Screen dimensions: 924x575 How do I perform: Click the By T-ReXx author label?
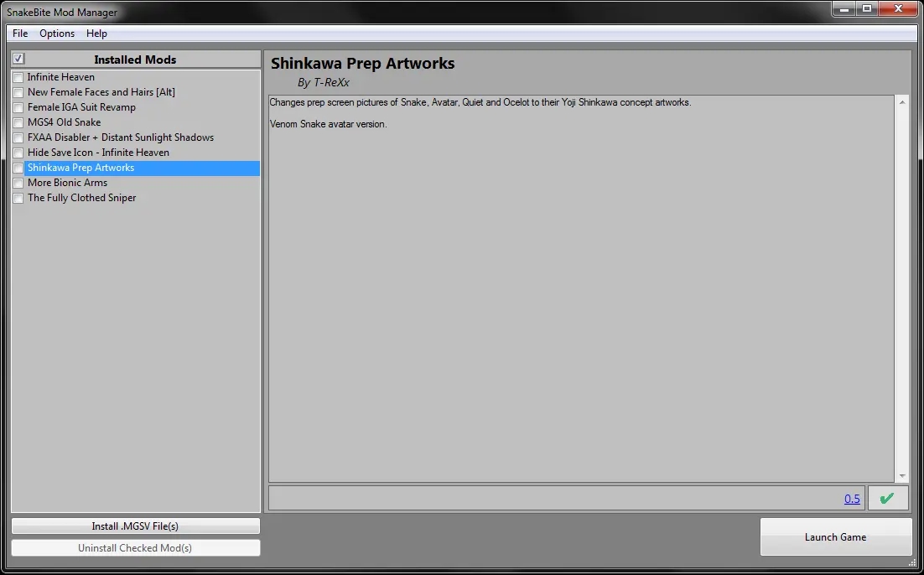[x=324, y=82]
